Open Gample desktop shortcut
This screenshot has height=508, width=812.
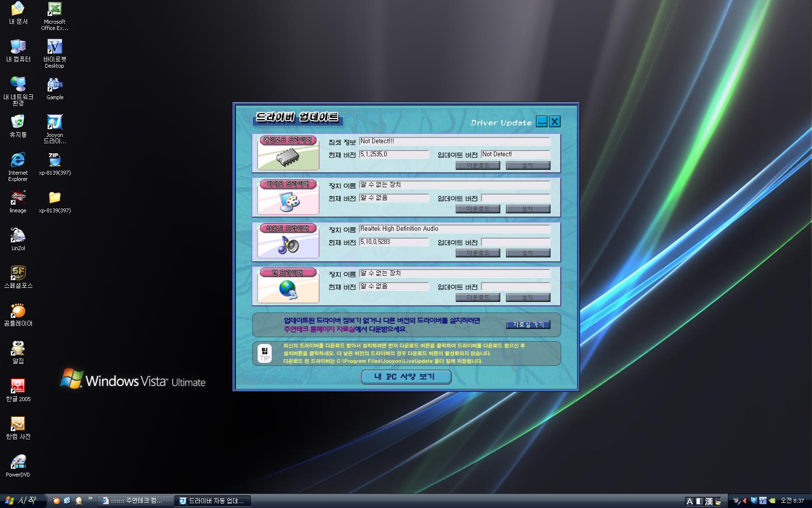click(55, 89)
